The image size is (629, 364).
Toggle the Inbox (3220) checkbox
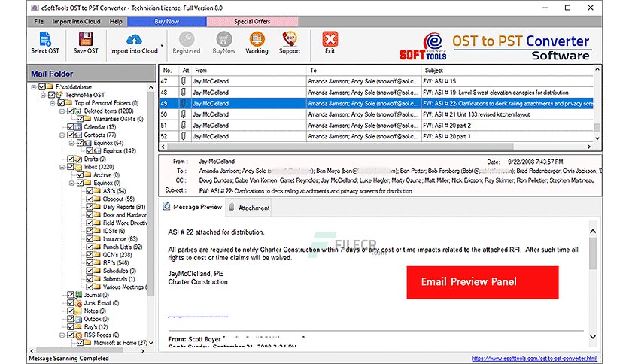pos(70,167)
